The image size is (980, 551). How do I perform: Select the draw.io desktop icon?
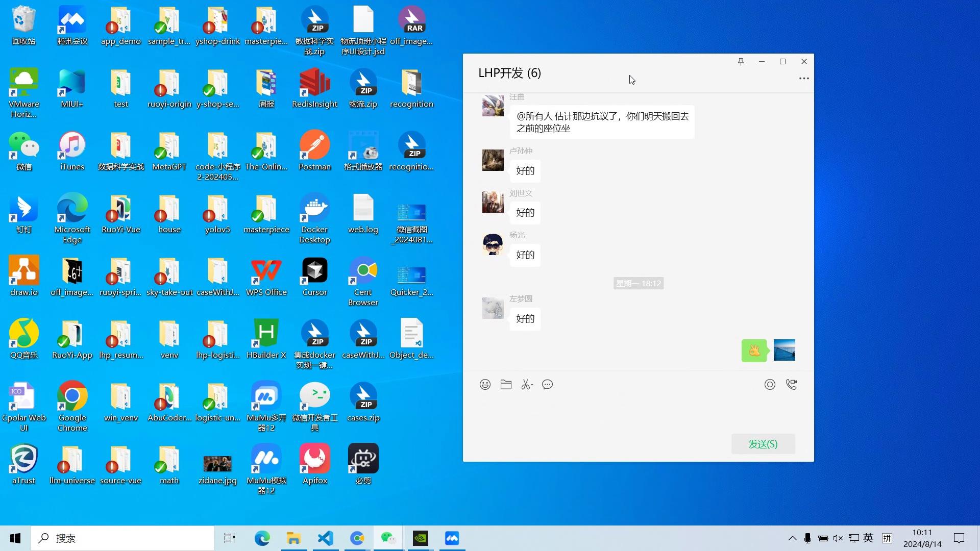(x=24, y=277)
